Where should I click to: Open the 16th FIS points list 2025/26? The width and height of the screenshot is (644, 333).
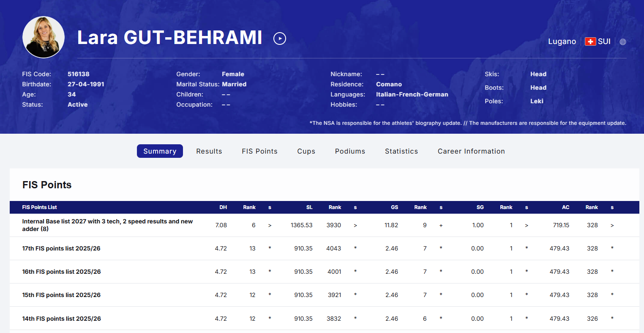(61, 272)
